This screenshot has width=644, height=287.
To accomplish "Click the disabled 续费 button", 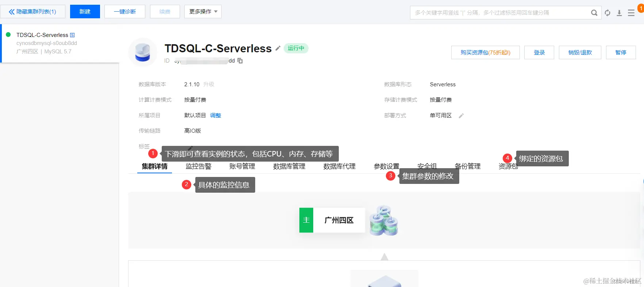I will (x=165, y=12).
